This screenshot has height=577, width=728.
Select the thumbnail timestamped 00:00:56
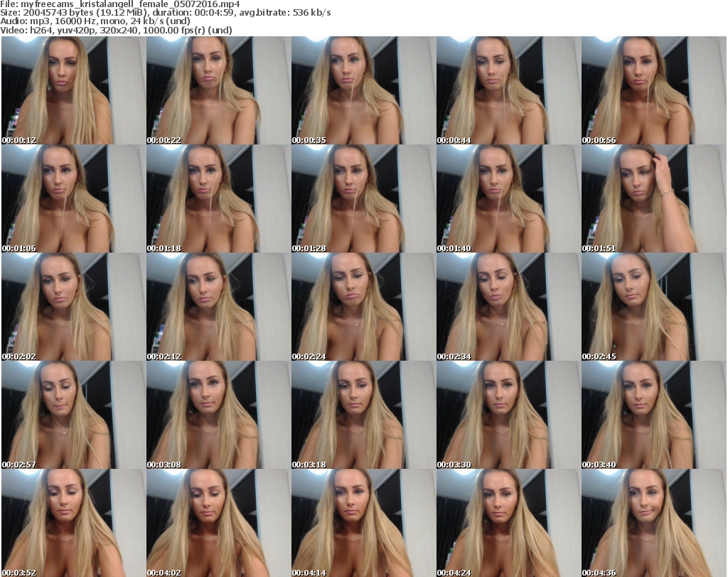[x=654, y=90]
